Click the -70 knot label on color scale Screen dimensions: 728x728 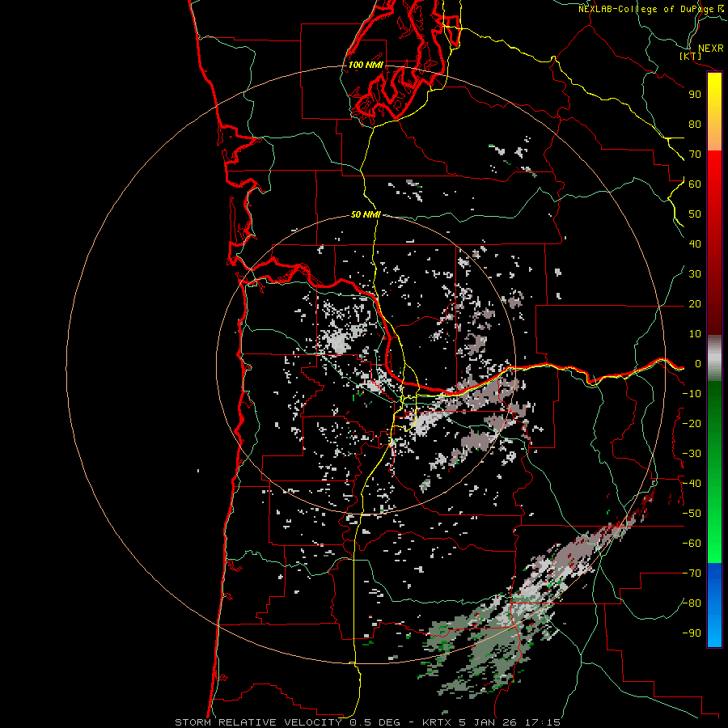[692, 574]
